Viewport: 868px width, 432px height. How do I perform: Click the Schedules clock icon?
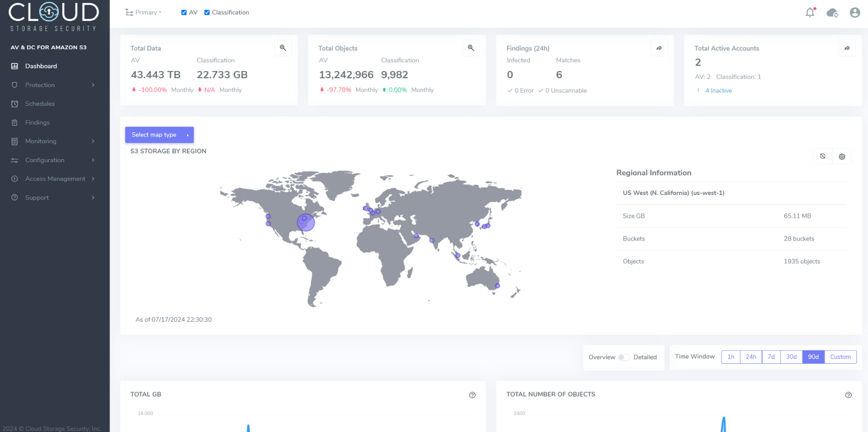click(x=14, y=104)
